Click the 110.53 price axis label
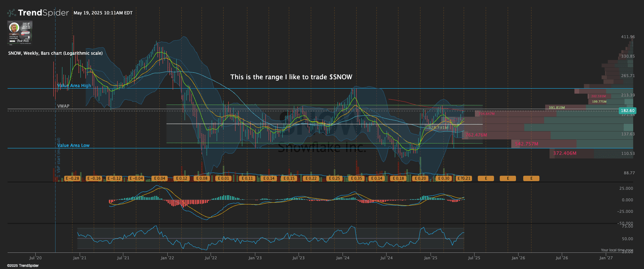This screenshot has width=644, height=269. point(628,154)
